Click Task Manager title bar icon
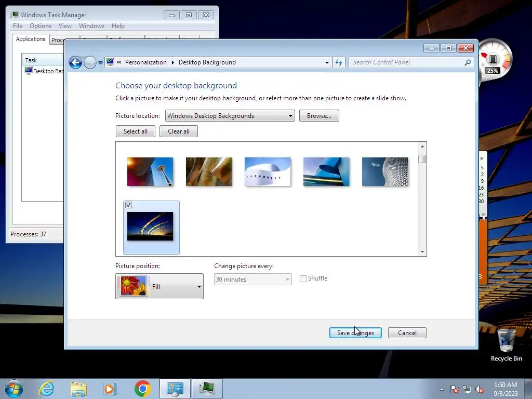 tap(14, 15)
